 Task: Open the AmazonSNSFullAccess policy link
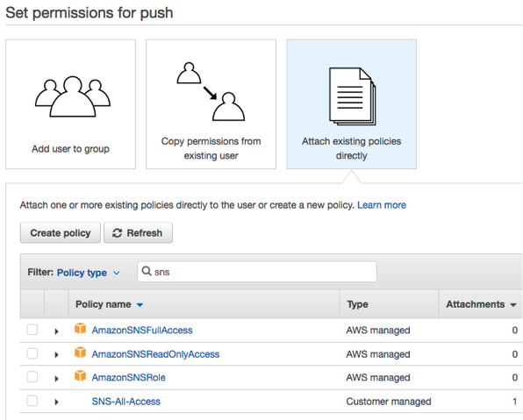tap(142, 330)
